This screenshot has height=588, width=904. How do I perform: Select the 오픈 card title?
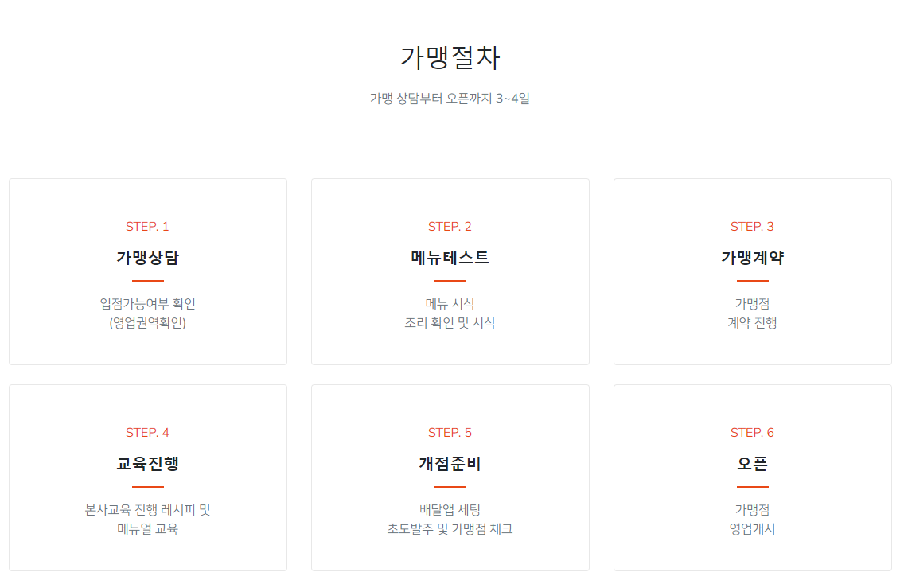752,464
